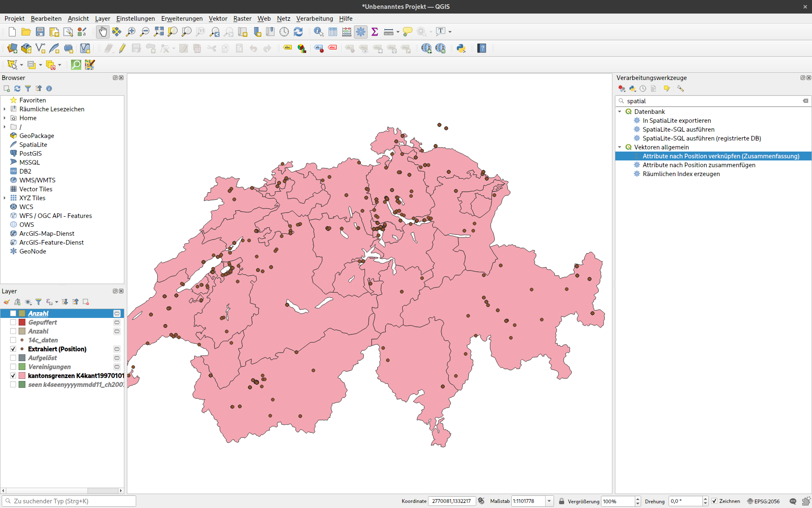
Task: Show the Gepuffert layer
Action: (13, 322)
